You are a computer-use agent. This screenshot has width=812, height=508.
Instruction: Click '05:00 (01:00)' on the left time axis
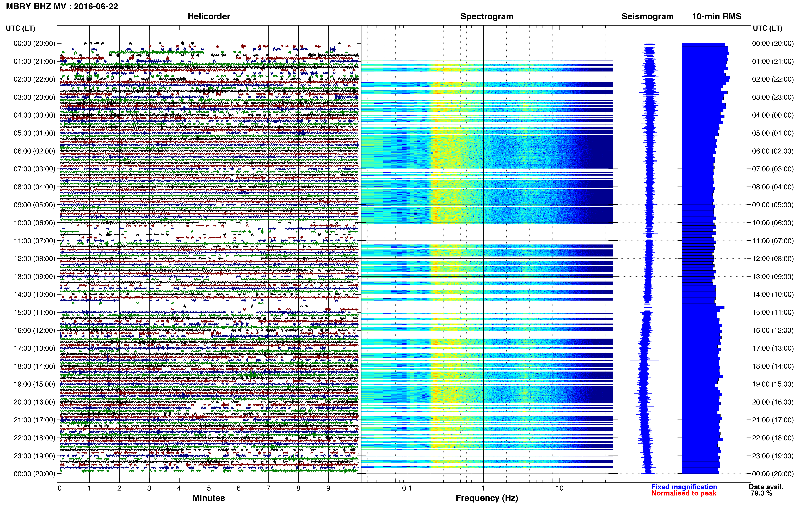(34, 133)
